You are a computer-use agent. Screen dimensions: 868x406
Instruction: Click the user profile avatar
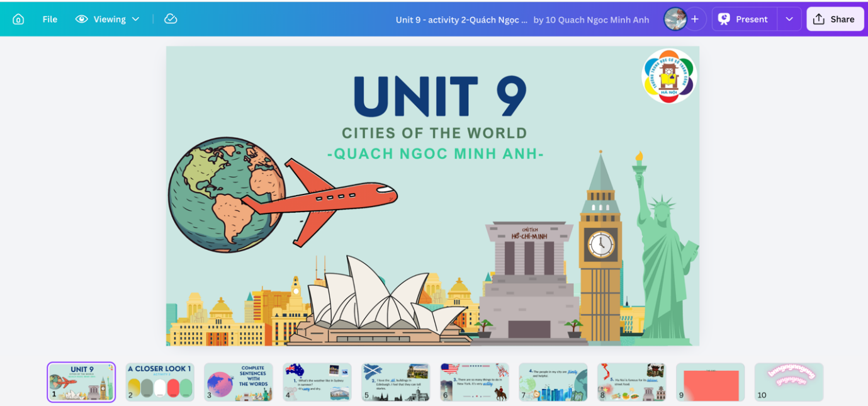coord(675,19)
